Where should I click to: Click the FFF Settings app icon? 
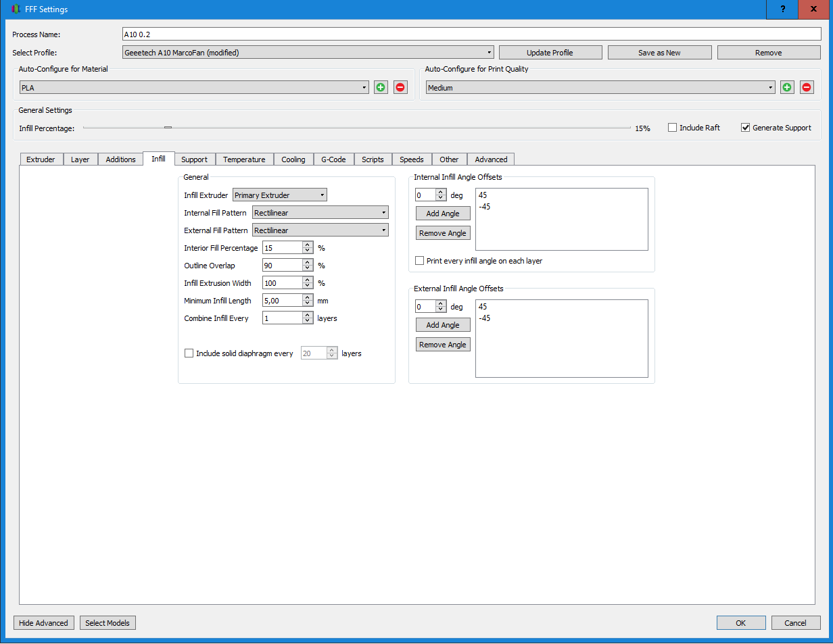pyautogui.click(x=16, y=9)
